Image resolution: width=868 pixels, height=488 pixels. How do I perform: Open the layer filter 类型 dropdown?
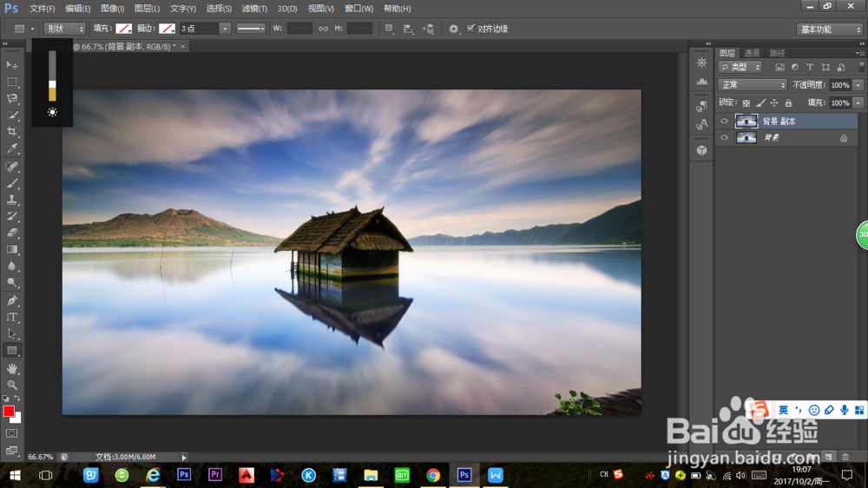(x=740, y=67)
